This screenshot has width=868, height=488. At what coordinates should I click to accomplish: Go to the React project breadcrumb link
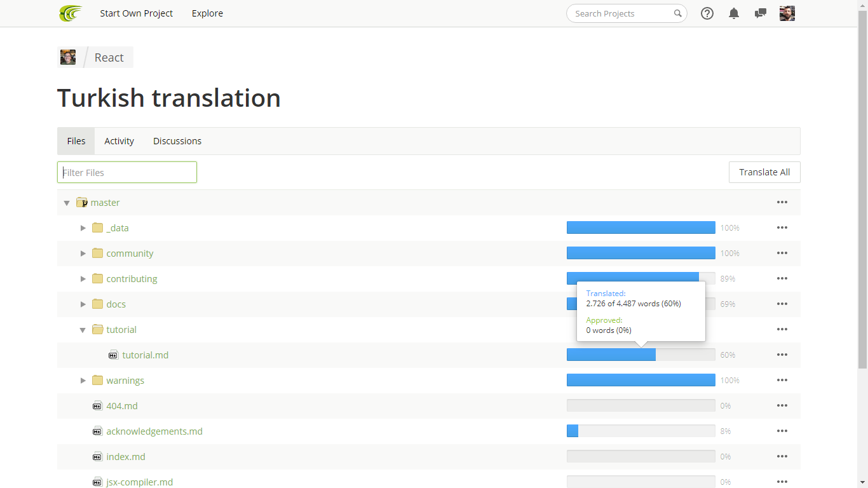click(109, 57)
